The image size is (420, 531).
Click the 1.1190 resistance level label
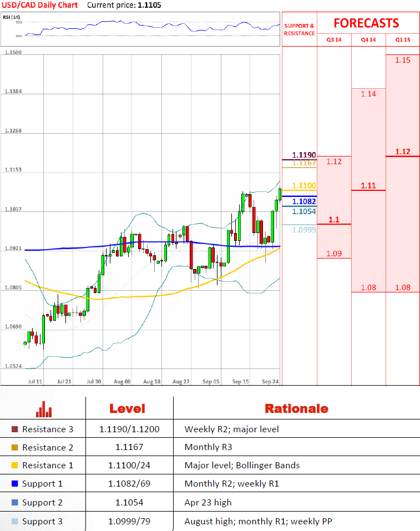304,155
